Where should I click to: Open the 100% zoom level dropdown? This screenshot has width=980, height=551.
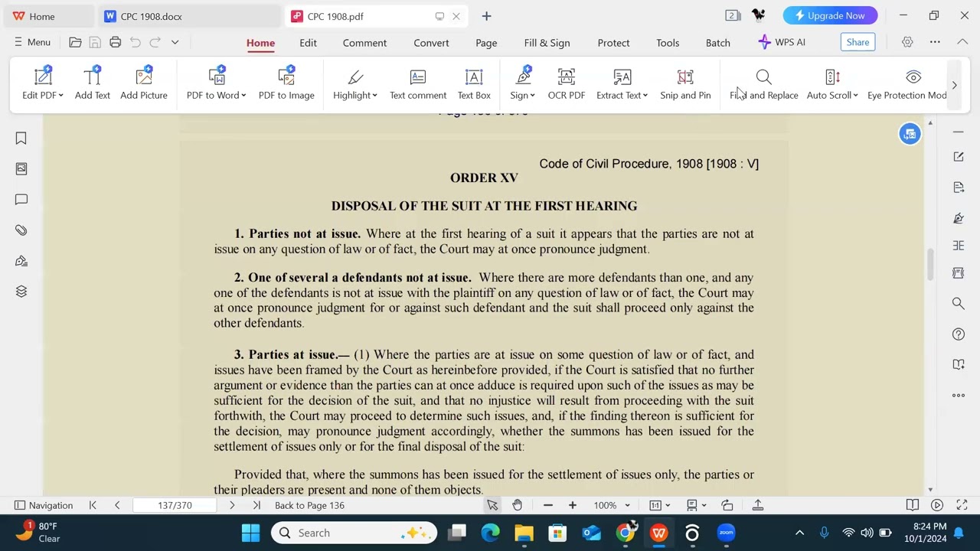coord(627,505)
